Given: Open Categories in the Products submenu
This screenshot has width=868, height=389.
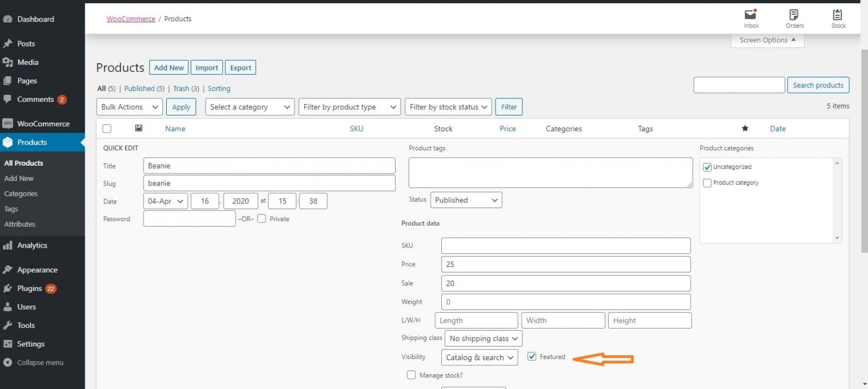Looking at the screenshot, I should tap(21, 193).
